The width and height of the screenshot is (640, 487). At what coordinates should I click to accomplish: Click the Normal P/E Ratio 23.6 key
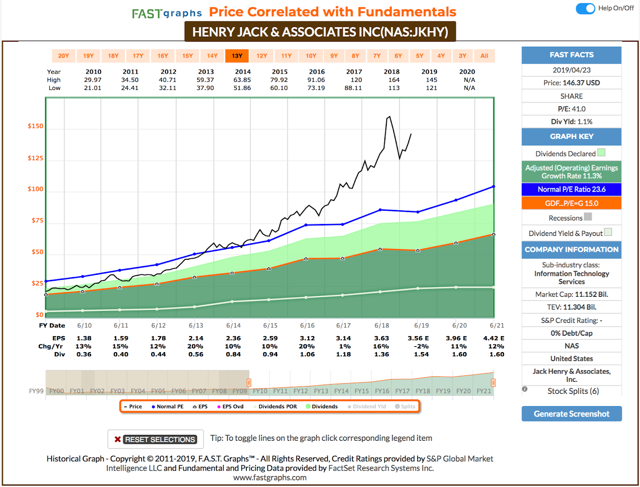571,189
